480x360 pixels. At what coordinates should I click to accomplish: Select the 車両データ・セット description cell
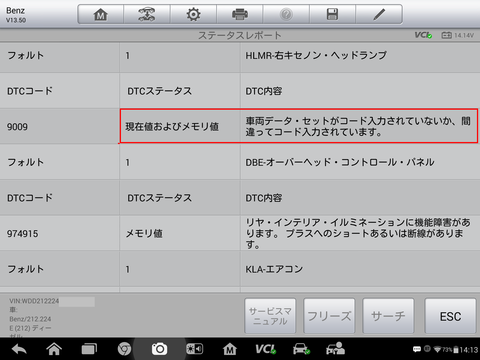359,126
